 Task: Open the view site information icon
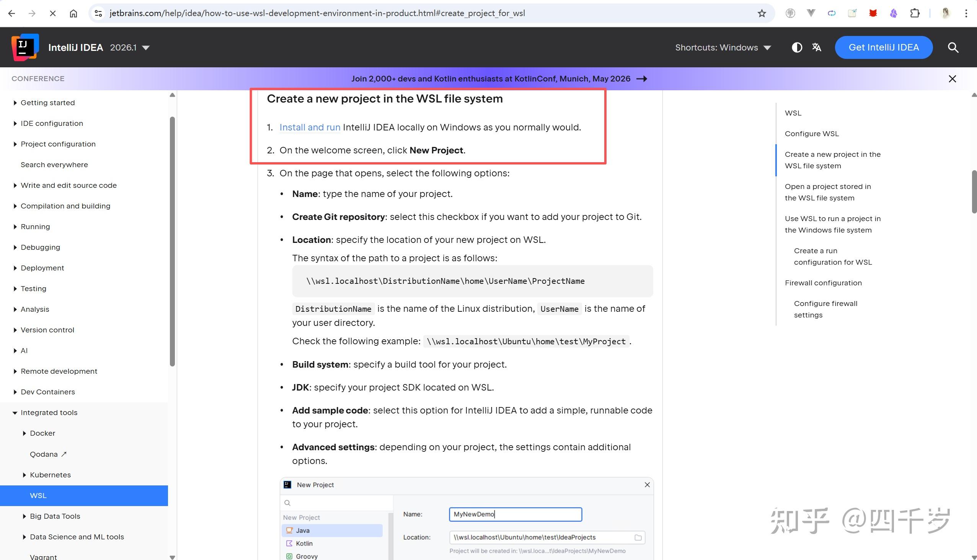point(98,13)
